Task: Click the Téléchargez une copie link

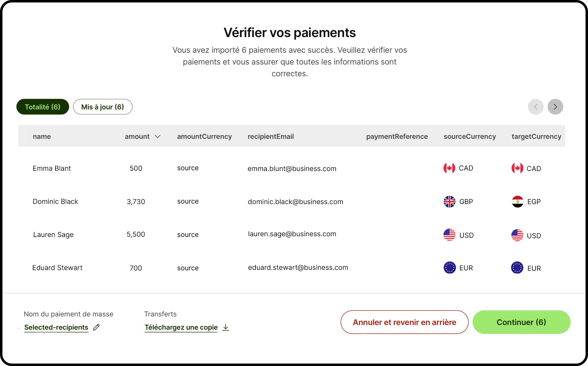Action: click(x=181, y=327)
